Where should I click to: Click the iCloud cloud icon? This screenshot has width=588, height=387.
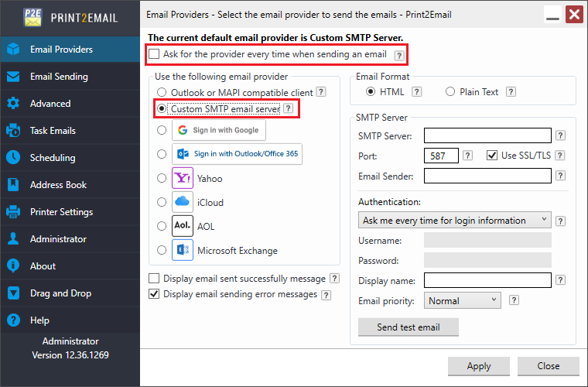tap(183, 202)
